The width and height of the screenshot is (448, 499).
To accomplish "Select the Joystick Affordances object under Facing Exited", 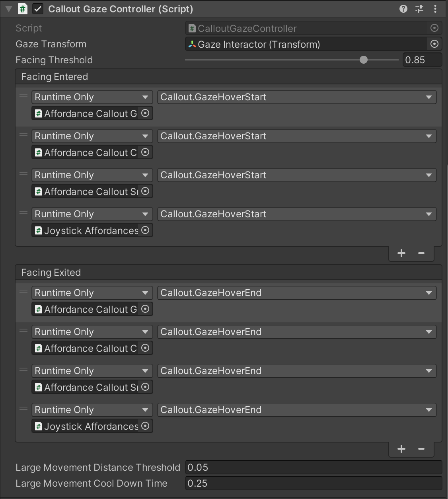I will pyautogui.click(x=88, y=427).
